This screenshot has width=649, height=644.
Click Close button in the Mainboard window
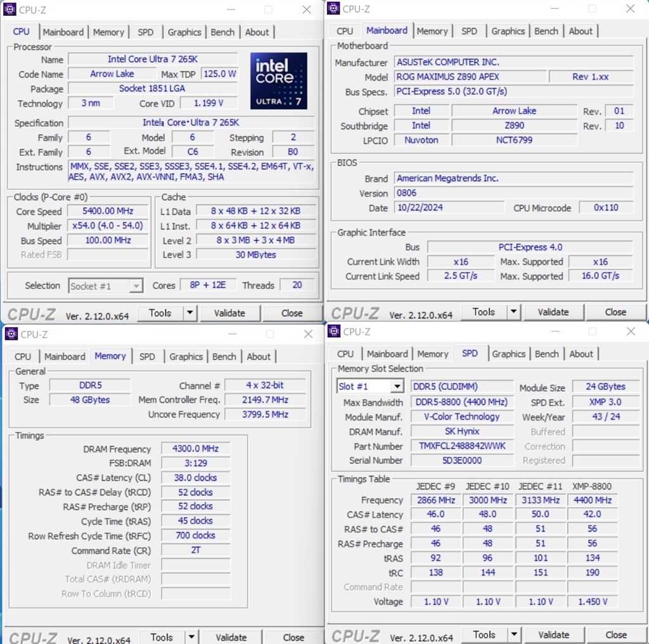(x=615, y=312)
